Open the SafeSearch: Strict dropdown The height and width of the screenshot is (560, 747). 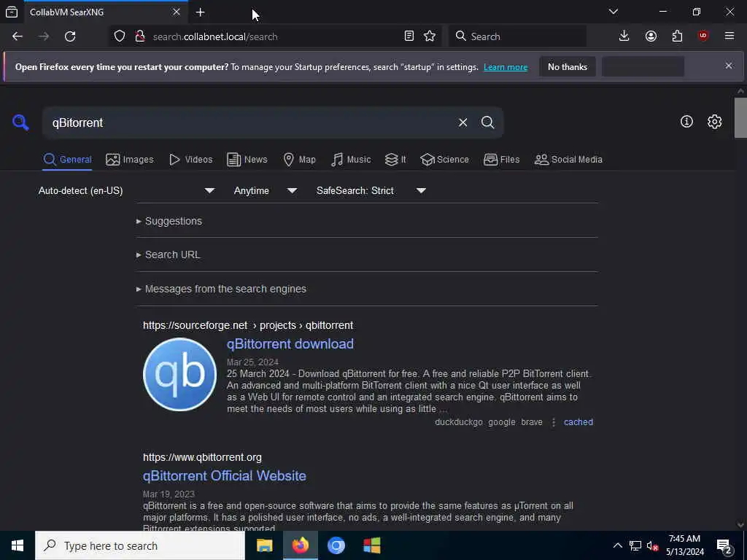point(371,190)
